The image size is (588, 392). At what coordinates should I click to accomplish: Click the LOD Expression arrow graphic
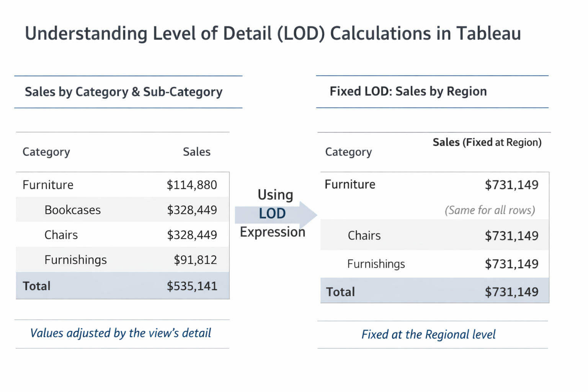tap(275, 214)
